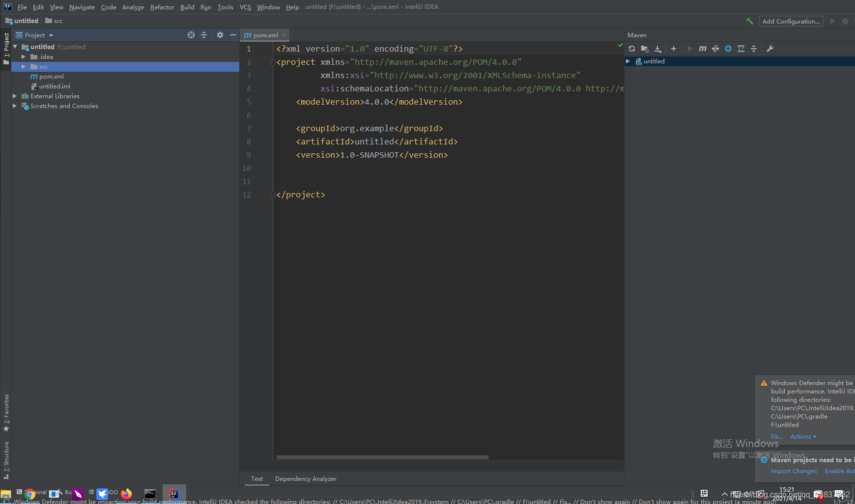
Task: Open VCS menu
Action: (245, 7)
